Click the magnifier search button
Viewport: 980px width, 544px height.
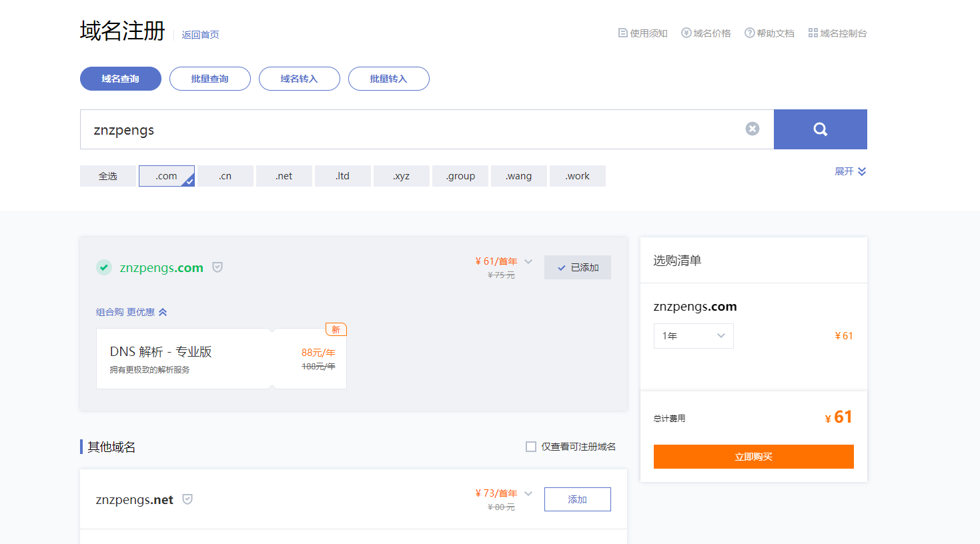click(x=820, y=129)
